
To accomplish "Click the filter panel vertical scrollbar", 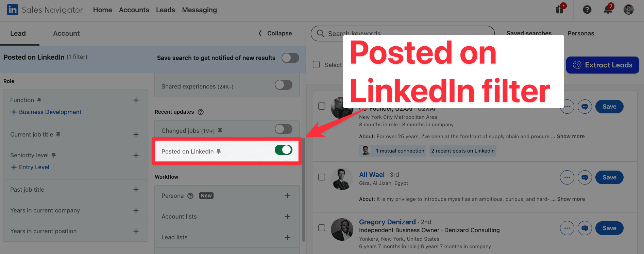I will point(303,189).
